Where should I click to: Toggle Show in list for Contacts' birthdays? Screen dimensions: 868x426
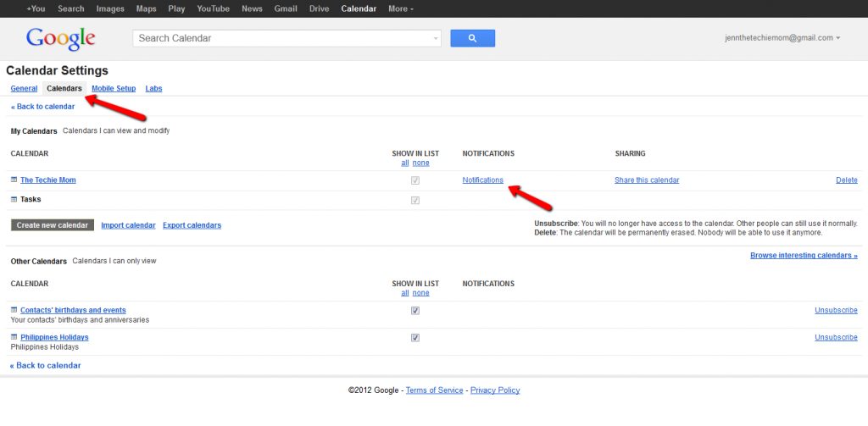pyautogui.click(x=415, y=310)
